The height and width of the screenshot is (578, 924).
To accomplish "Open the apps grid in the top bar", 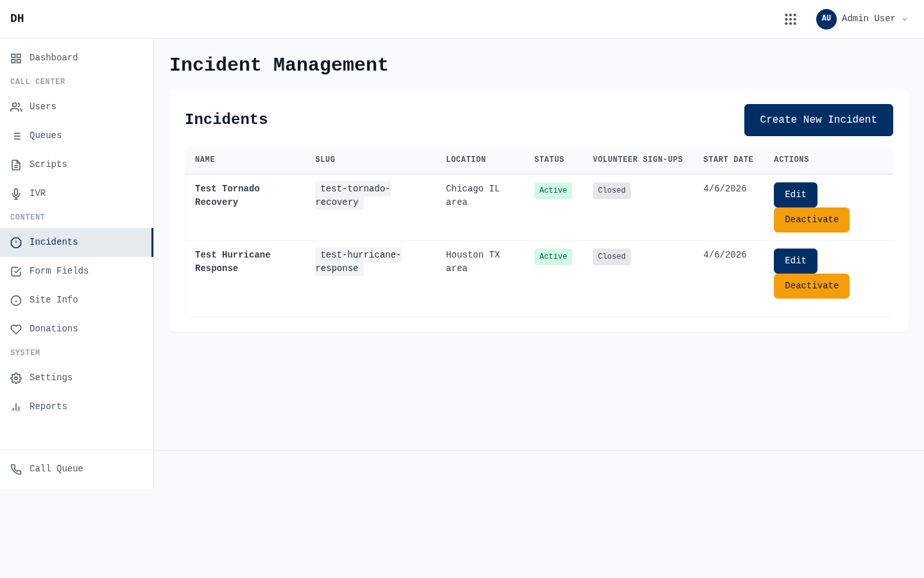I will click(791, 19).
